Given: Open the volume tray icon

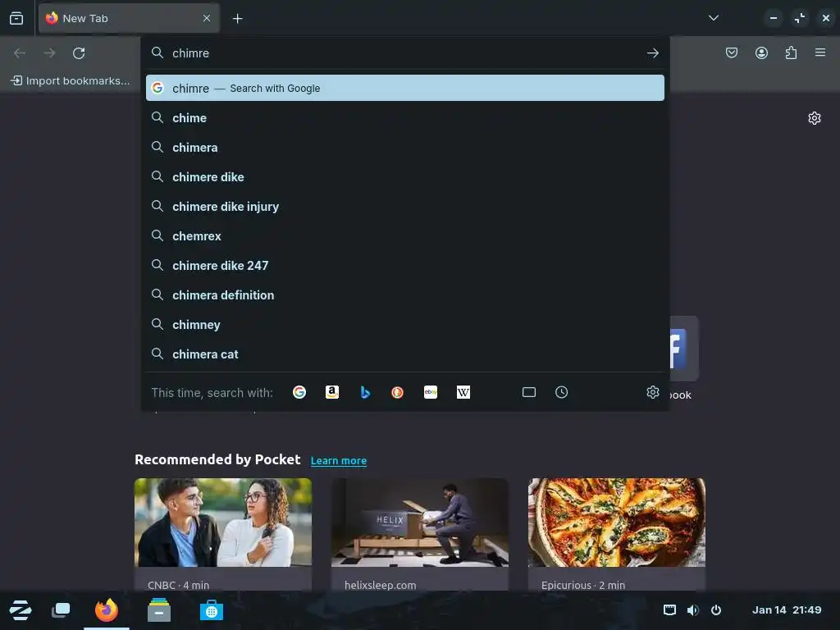Looking at the screenshot, I should click(692, 609).
